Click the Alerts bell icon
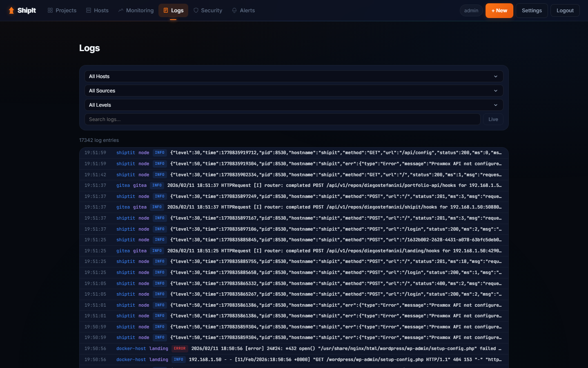This screenshot has height=368, width=588. [x=234, y=11]
